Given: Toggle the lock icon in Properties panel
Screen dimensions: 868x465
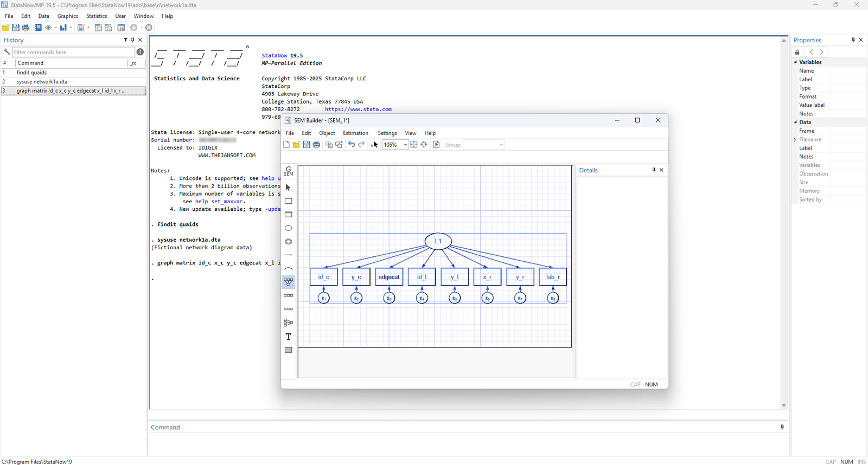Looking at the screenshot, I should [x=797, y=52].
